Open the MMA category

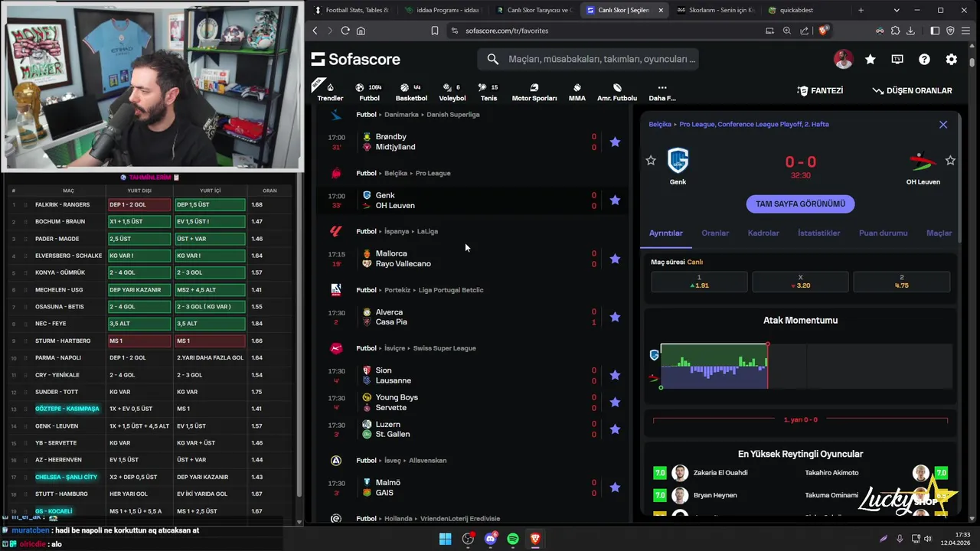click(x=577, y=92)
